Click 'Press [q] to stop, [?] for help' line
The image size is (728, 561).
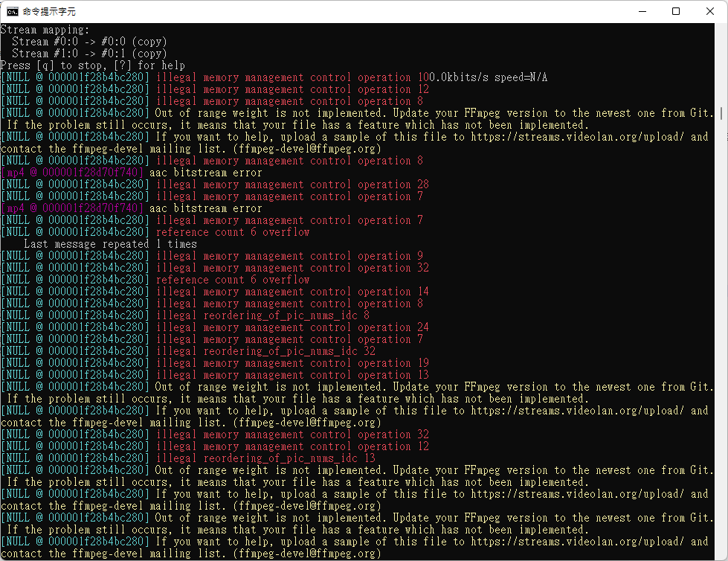pos(93,65)
